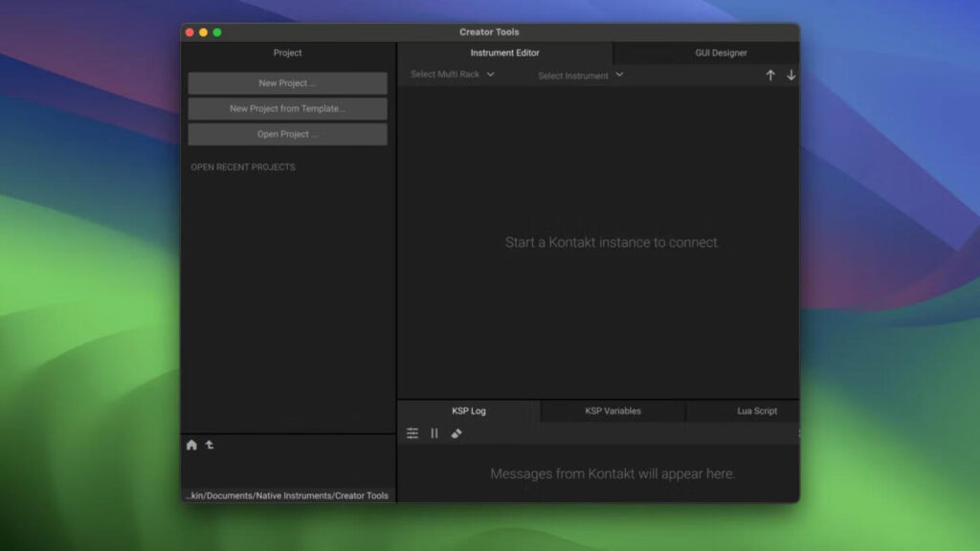Expand the Select Instrument chevron

coord(619,74)
